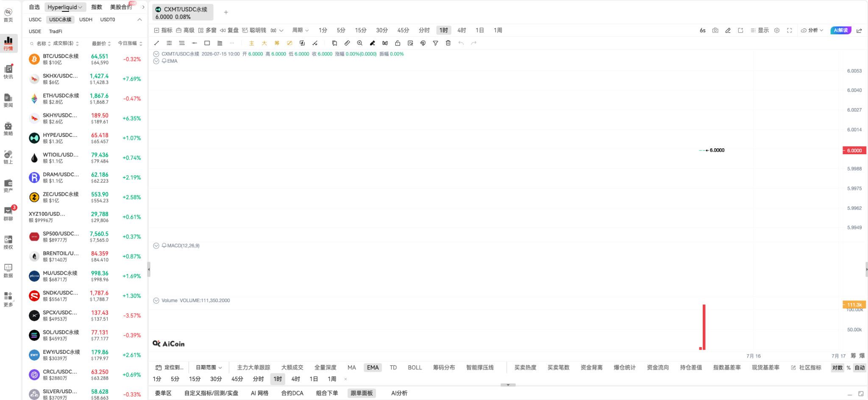Image resolution: width=868 pixels, height=400 pixels.
Task: Collapse the Volume pane
Action: pyautogui.click(x=156, y=300)
